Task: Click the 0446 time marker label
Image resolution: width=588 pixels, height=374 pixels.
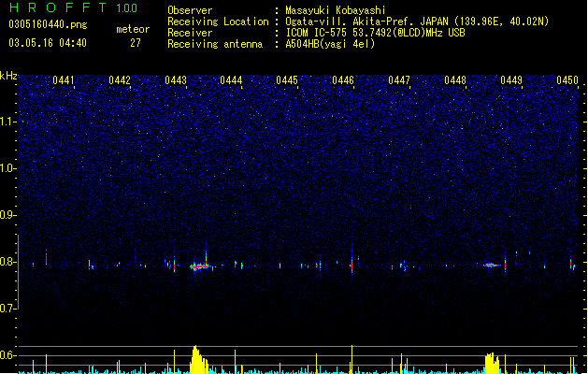Action: [343, 80]
